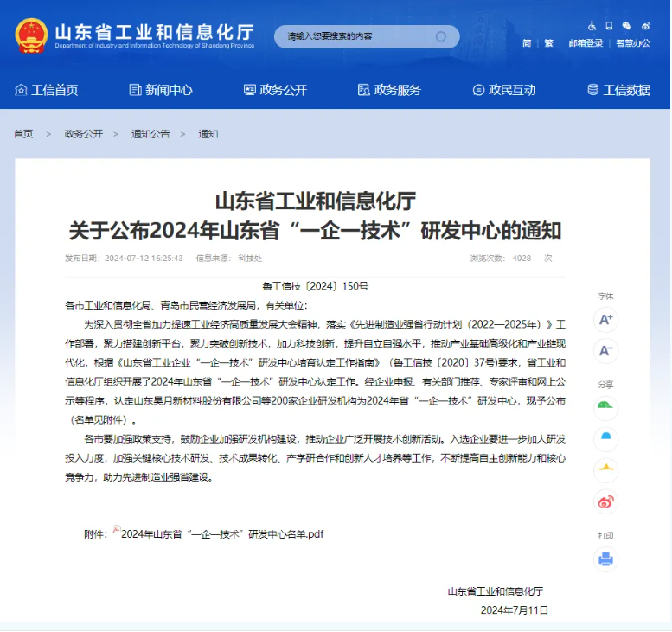The width and height of the screenshot is (672, 632).
Task: Click the search magnifier icon
Action: (441, 36)
